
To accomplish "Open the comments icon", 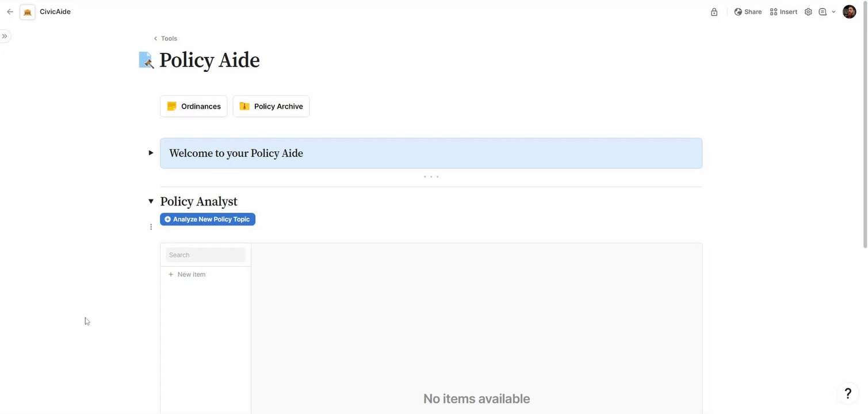I will click(x=823, y=11).
